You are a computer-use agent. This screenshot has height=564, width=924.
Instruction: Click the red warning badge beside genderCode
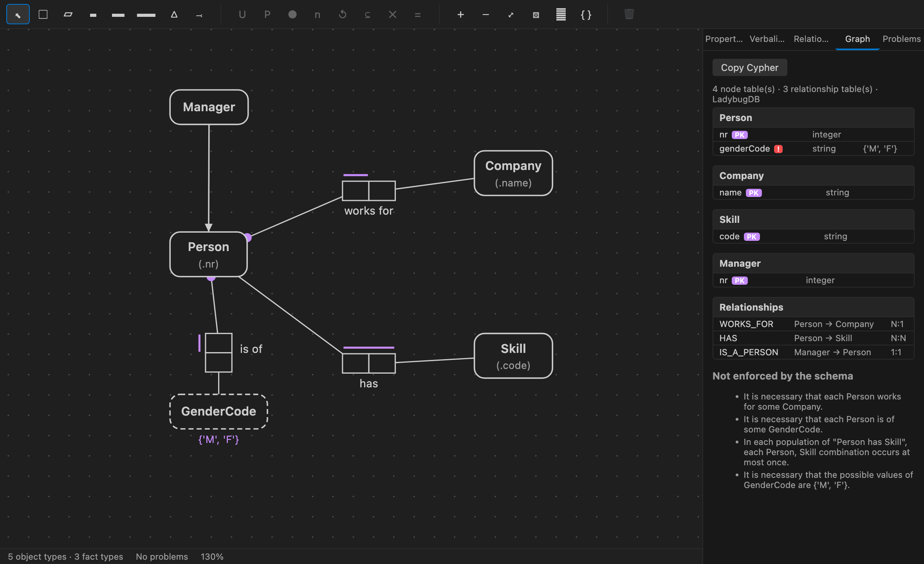coord(778,149)
